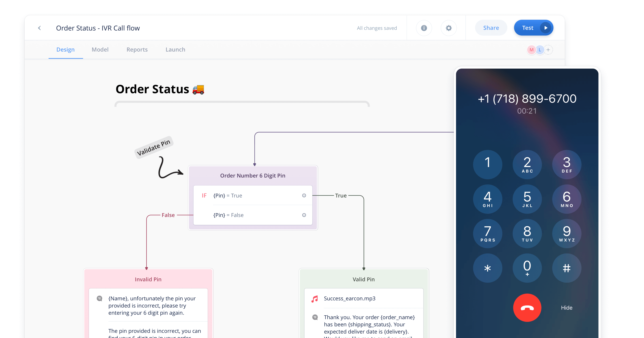Click the back arrow next to Order Status title
644x338 pixels.
40,28
